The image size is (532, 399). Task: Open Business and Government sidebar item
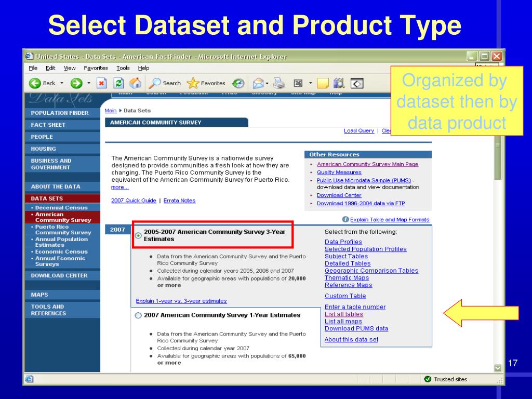(62, 164)
